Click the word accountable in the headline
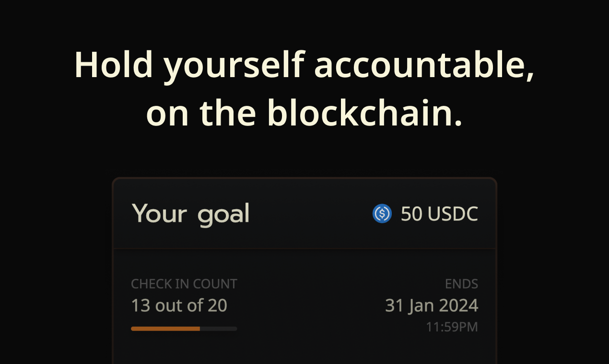The width and height of the screenshot is (609, 364). point(424,66)
